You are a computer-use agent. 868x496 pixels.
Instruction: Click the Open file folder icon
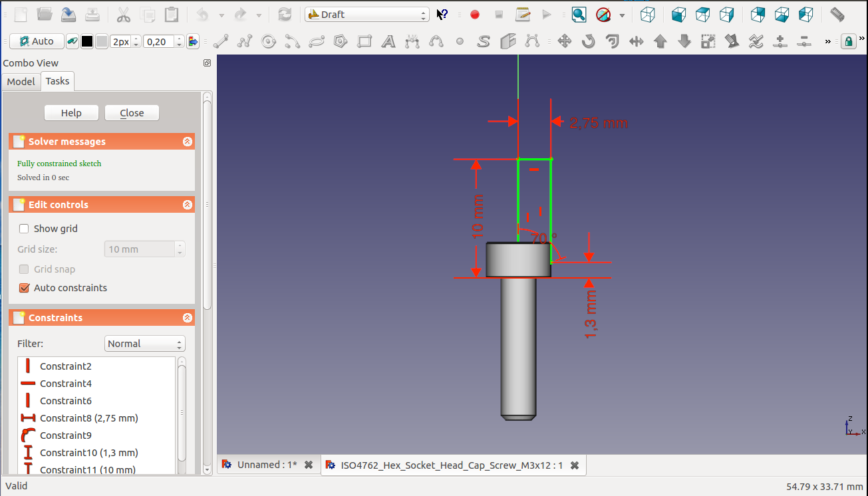[x=45, y=15]
